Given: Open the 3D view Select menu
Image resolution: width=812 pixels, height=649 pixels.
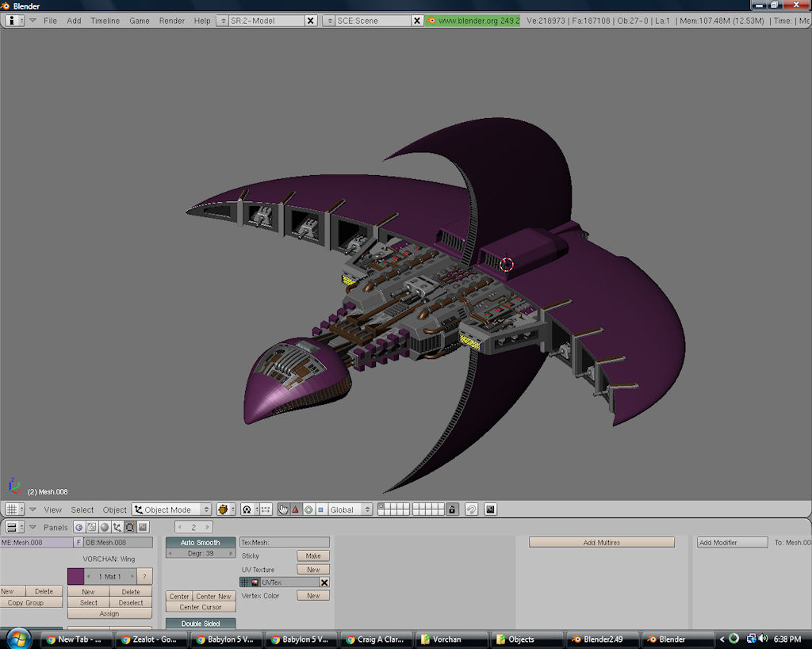Looking at the screenshot, I should click(82, 510).
